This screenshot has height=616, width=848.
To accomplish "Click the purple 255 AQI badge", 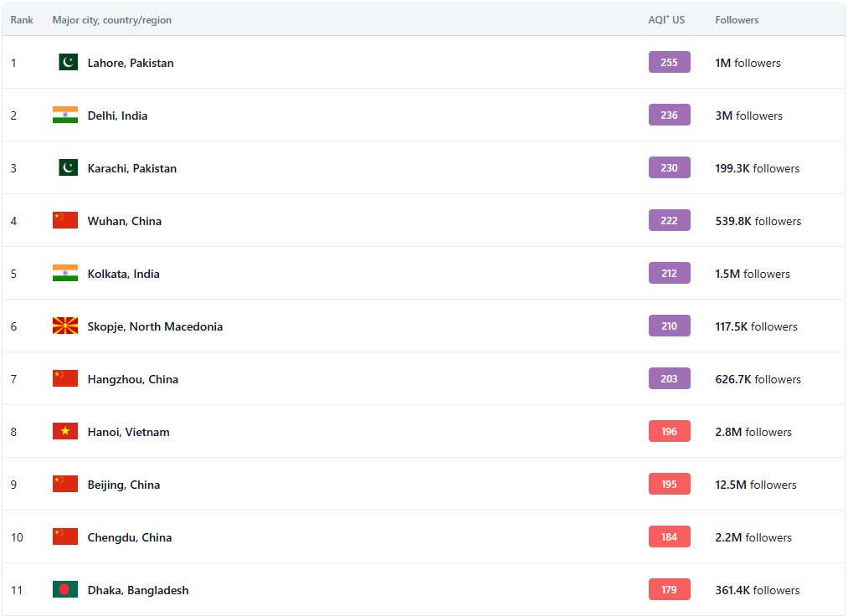I will point(669,62).
